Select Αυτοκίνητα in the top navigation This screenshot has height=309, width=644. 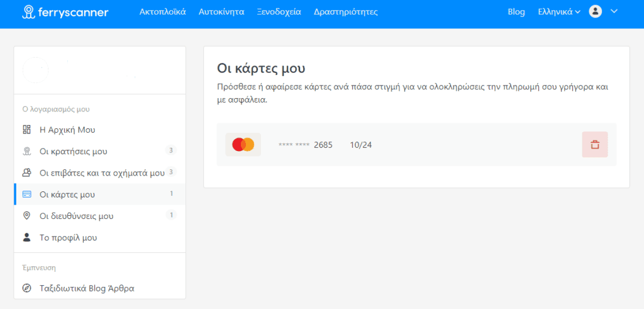(x=221, y=12)
